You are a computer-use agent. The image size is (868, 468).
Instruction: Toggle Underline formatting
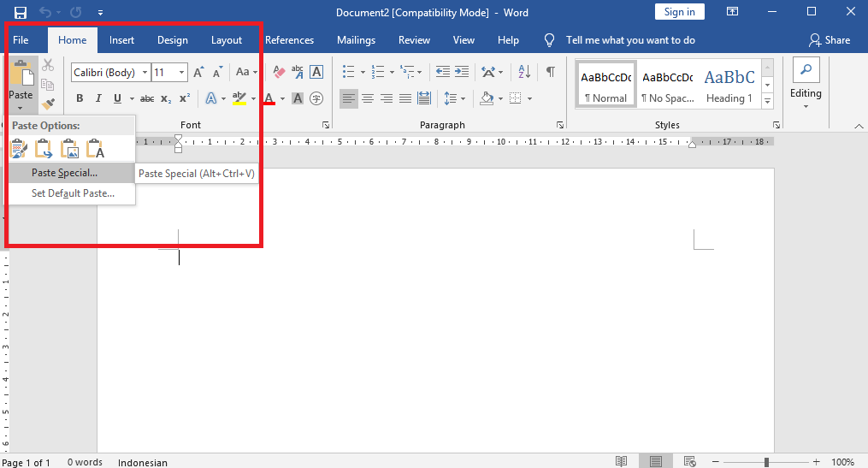point(117,98)
